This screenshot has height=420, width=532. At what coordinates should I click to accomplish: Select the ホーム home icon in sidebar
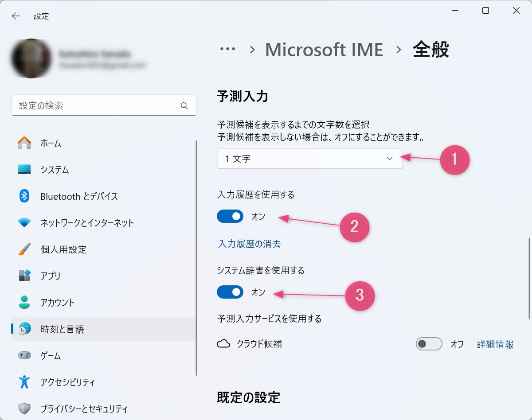click(24, 143)
